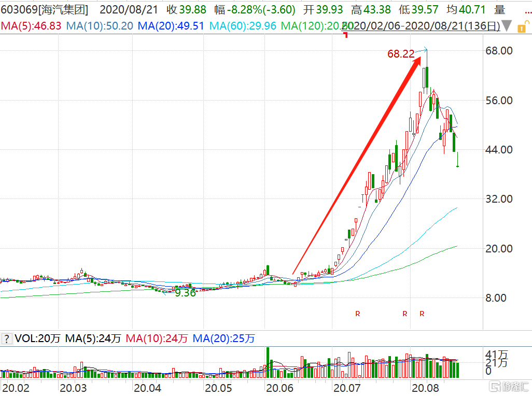The height and width of the screenshot is (396, 532).
Task: Click the 20.07 month axis label
Action: pyautogui.click(x=347, y=388)
